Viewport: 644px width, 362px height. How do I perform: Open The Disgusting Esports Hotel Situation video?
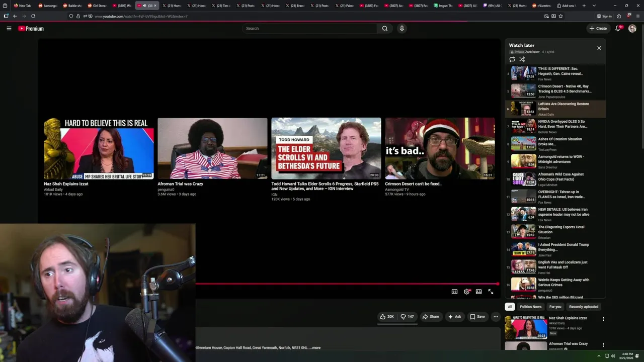pyautogui.click(x=556, y=231)
